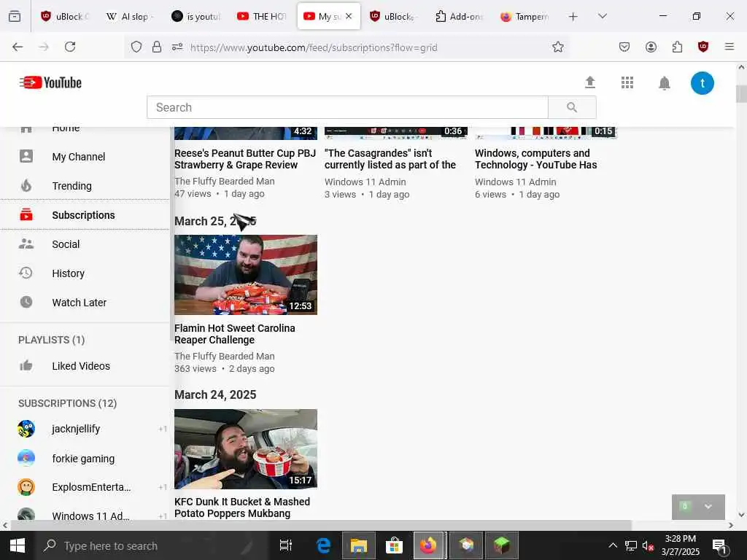This screenshot has width=747, height=560.
Task: Click Windows 11 Admin under Casagrandes video
Action: (x=365, y=182)
